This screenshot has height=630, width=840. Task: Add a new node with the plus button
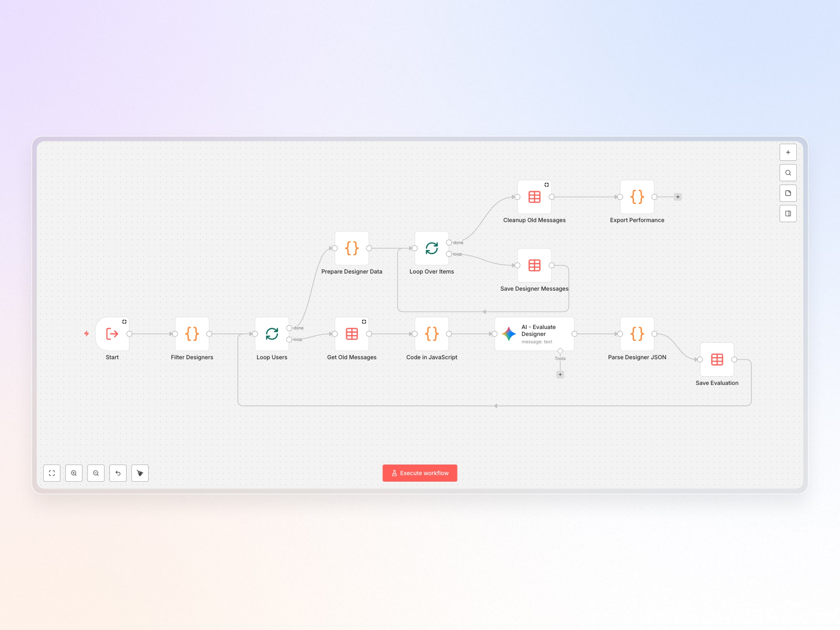pos(788,152)
